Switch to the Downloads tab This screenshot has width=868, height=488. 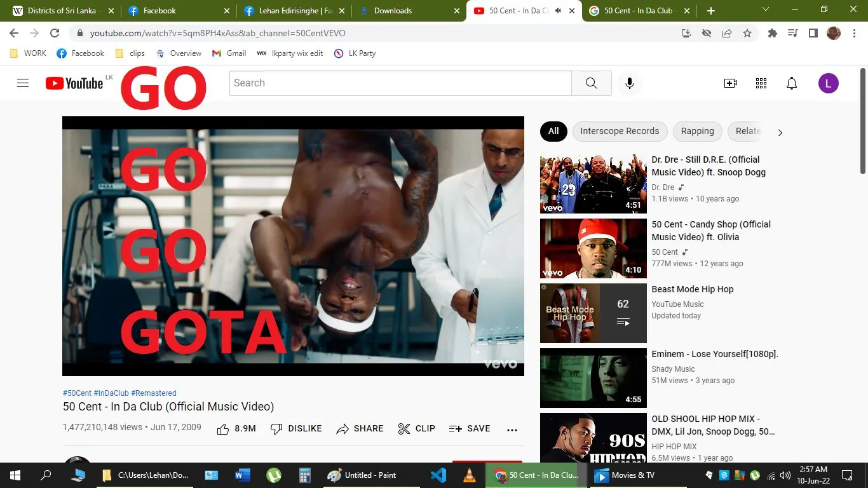409,11
